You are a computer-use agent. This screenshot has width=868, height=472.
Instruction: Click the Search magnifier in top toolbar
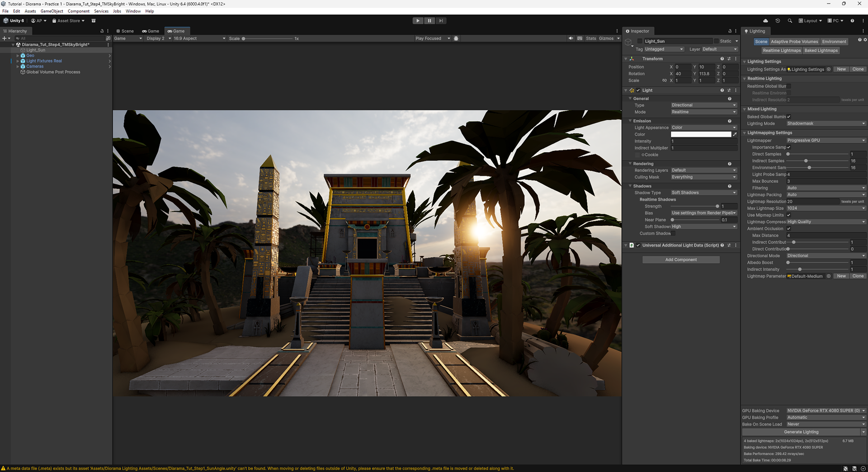coord(790,21)
